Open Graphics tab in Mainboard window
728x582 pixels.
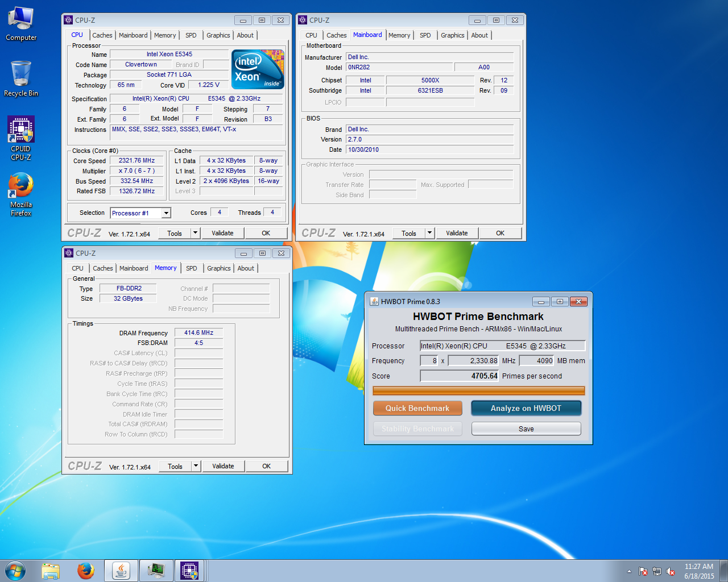coord(453,35)
